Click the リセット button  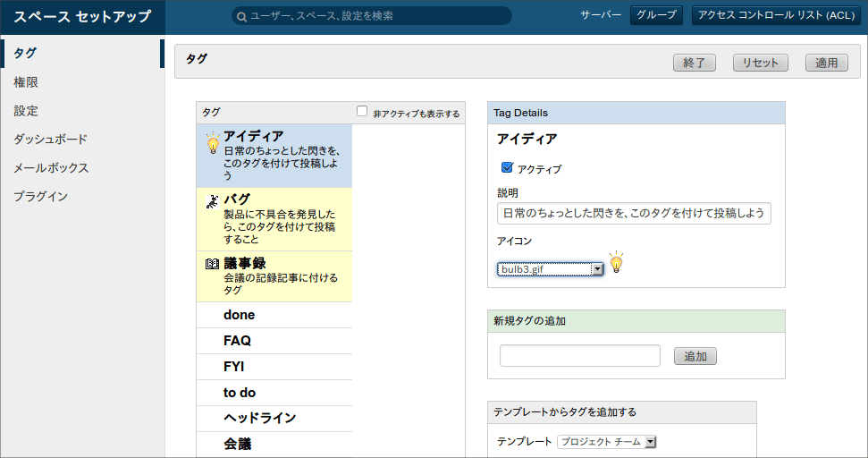click(761, 63)
